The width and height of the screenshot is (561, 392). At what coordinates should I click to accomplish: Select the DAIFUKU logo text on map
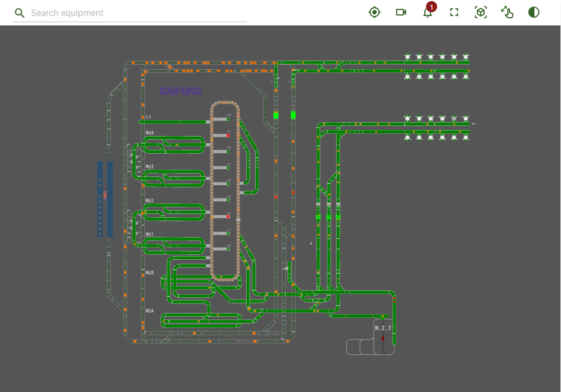[x=180, y=91]
